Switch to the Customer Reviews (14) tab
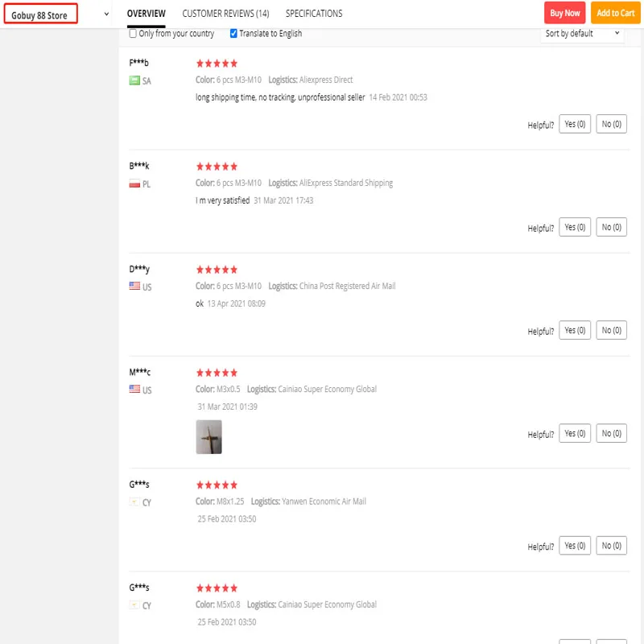Screen dimensions: 644x644 click(225, 14)
